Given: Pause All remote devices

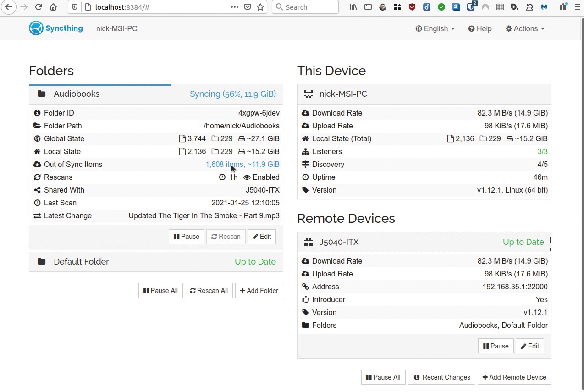Looking at the screenshot, I should (383, 377).
